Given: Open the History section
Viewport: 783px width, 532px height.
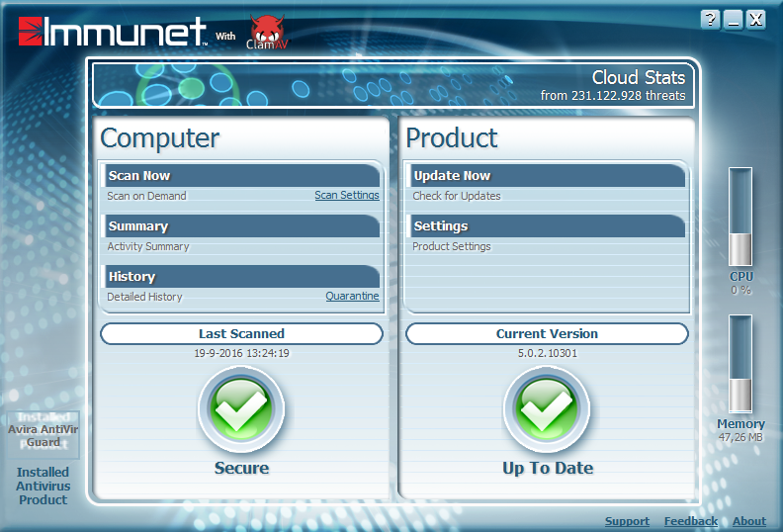Looking at the screenshot, I should tap(132, 277).
